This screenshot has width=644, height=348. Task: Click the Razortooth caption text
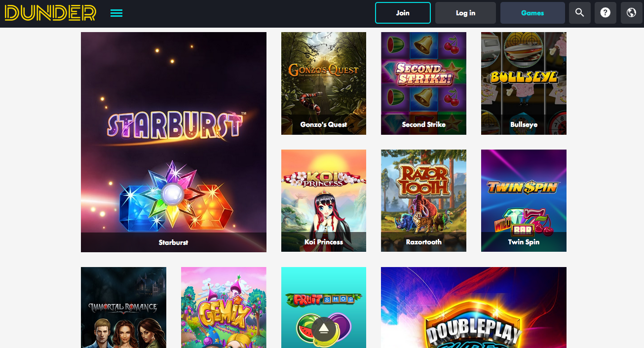[424, 242]
